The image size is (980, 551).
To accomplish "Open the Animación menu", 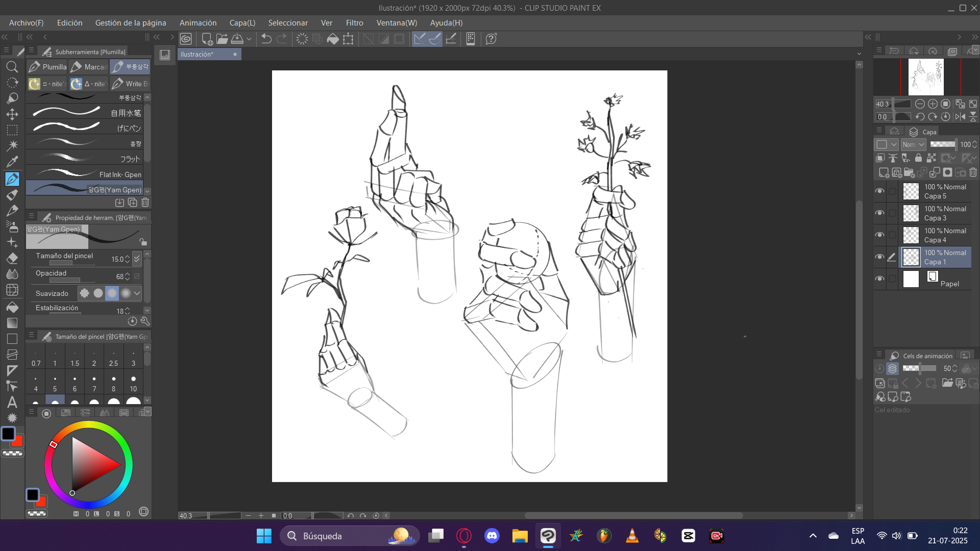I will pos(198,23).
